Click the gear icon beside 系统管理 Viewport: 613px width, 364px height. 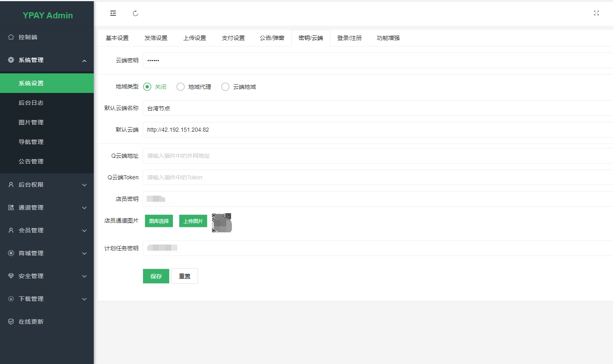point(11,60)
